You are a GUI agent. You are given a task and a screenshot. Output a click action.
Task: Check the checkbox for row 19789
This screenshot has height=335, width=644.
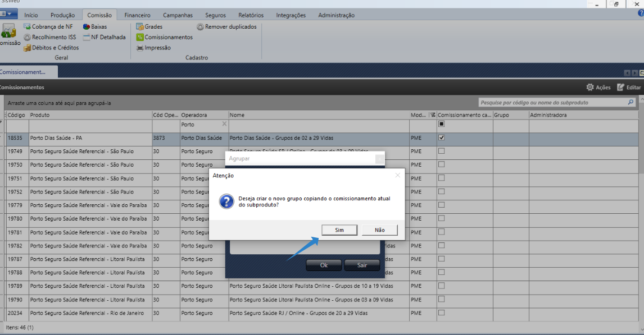tap(442, 286)
